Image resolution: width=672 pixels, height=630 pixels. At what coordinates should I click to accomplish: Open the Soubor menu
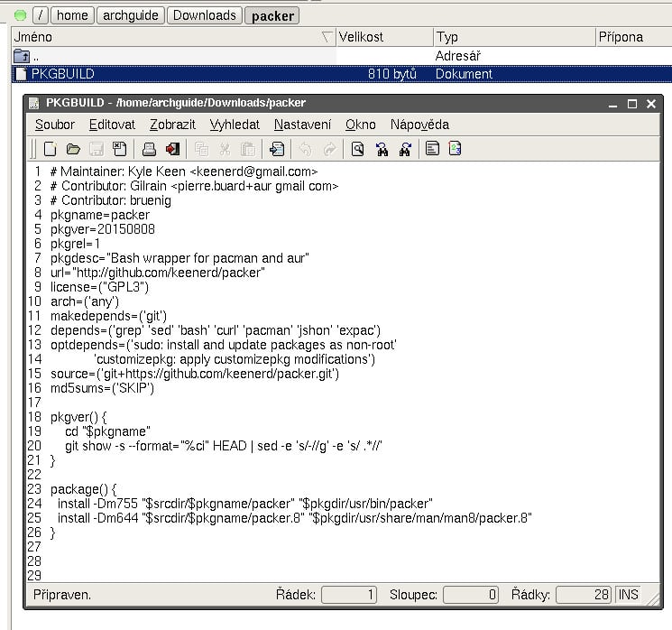point(55,125)
